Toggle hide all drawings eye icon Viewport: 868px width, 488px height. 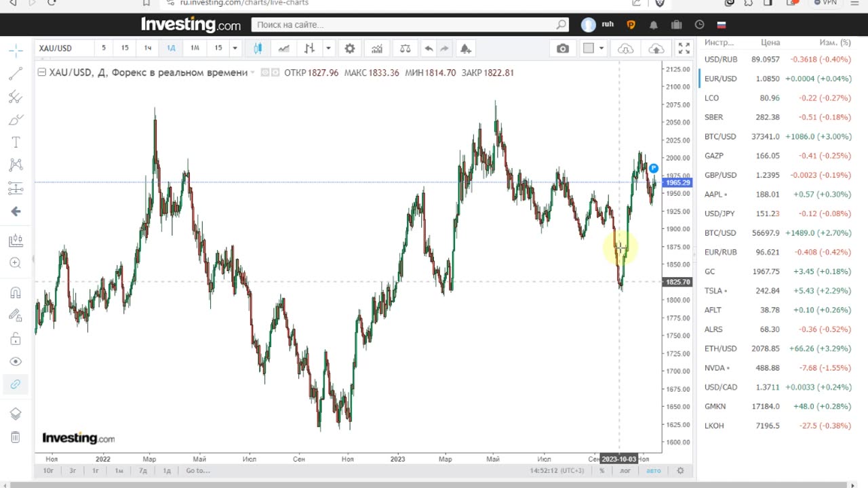pyautogui.click(x=16, y=361)
